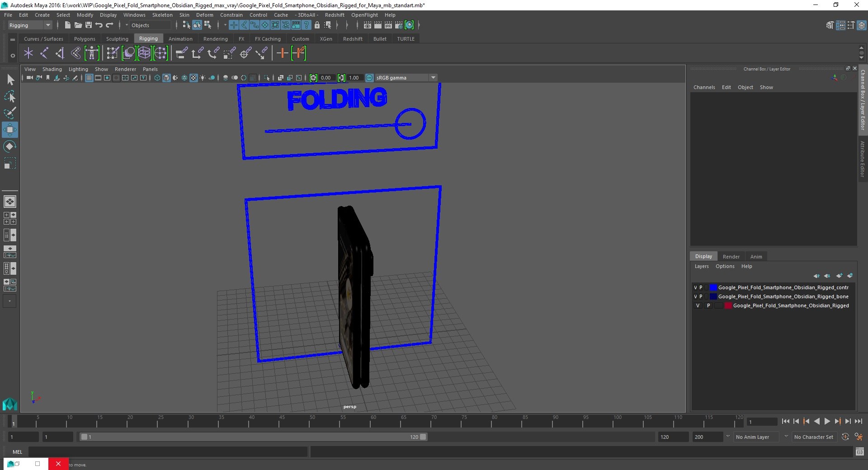Select the Create Locator shelf icon
Image resolution: width=868 pixels, height=470 pixels.
(x=28, y=53)
